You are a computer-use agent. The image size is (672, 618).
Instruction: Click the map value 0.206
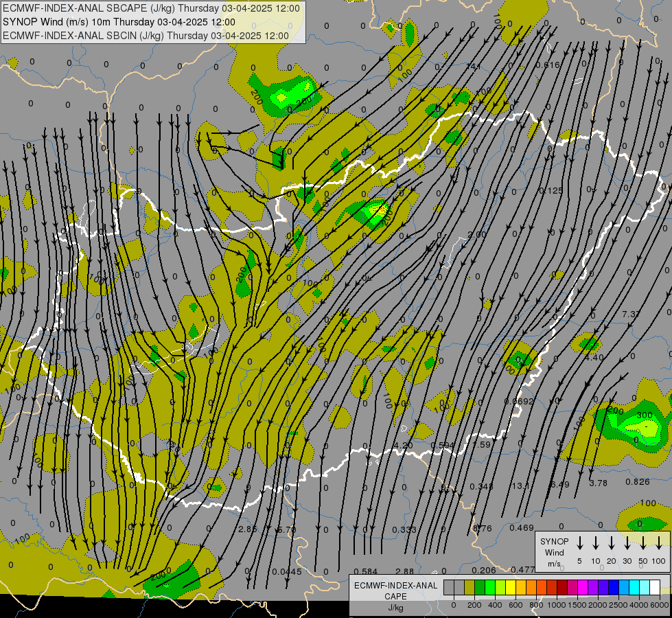point(484,570)
